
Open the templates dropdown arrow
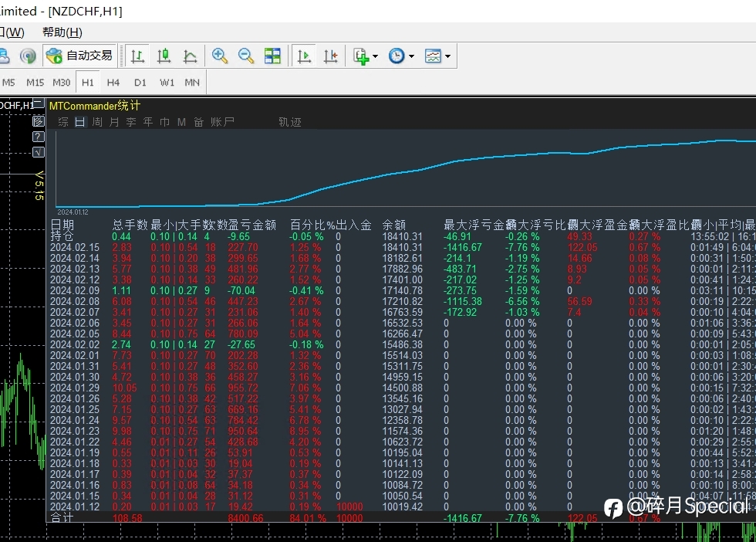pyautogui.click(x=447, y=56)
